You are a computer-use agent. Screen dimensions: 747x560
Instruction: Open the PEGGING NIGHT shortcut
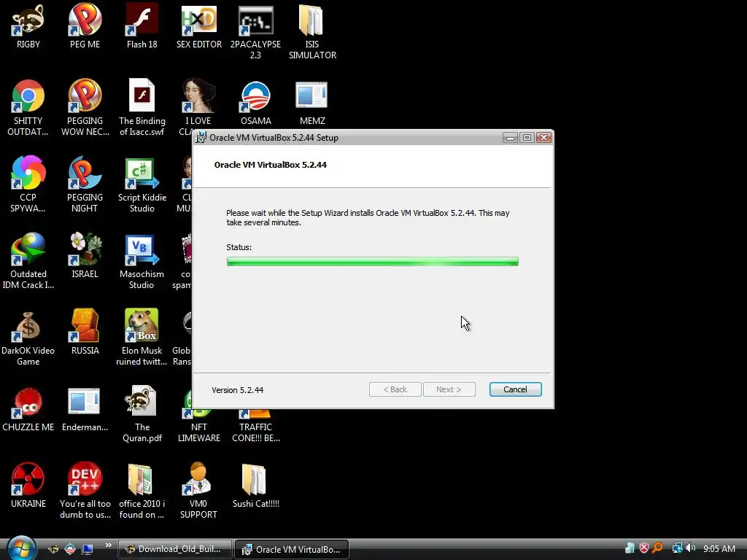click(x=85, y=184)
